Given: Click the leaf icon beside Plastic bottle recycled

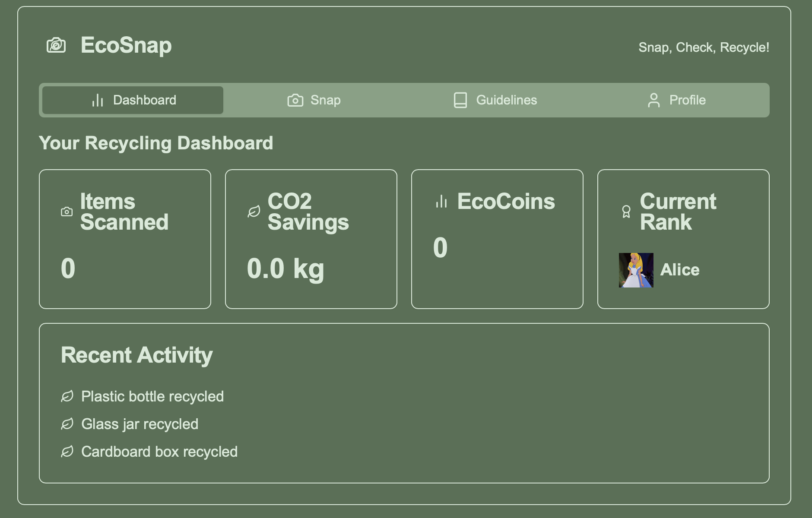Looking at the screenshot, I should coord(67,396).
